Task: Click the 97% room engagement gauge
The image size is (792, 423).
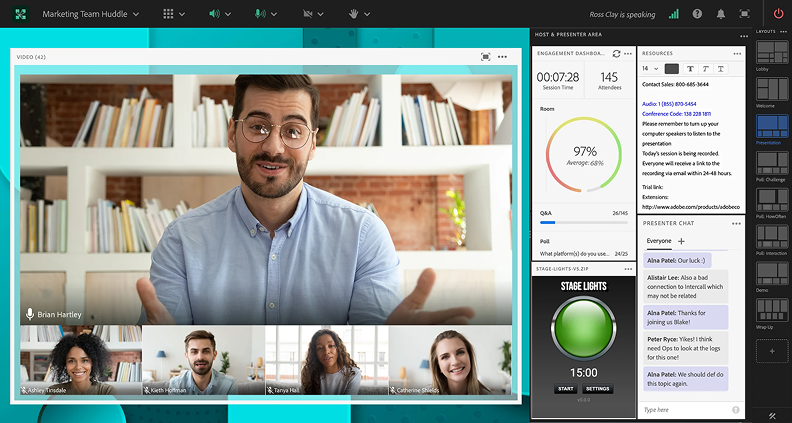Action: tap(584, 155)
